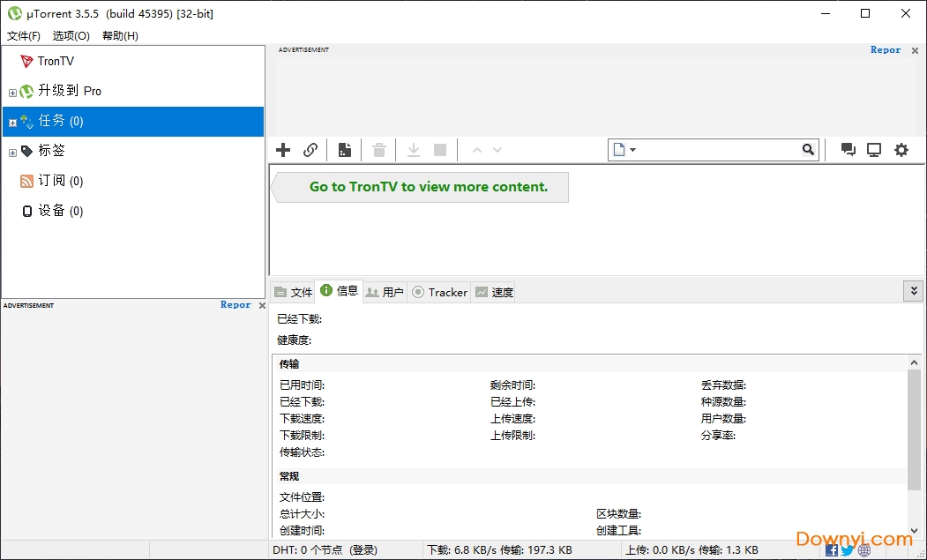Open the uTorrent Remote monitor icon
Image resolution: width=927 pixels, height=560 pixels.
pos(874,150)
